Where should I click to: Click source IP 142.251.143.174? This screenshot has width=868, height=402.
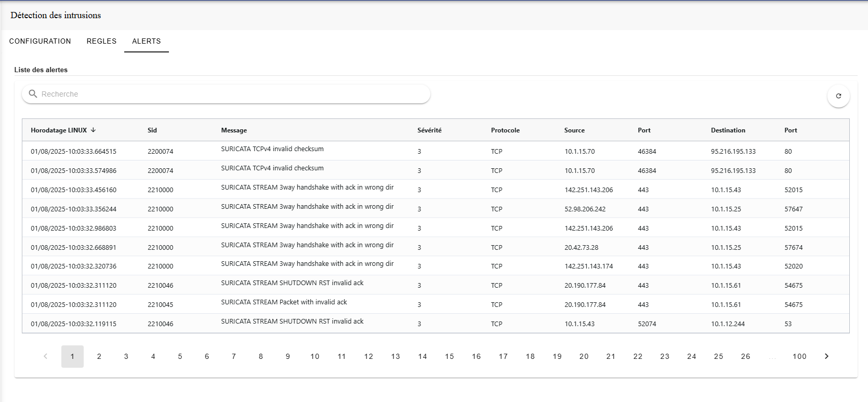pos(588,266)
